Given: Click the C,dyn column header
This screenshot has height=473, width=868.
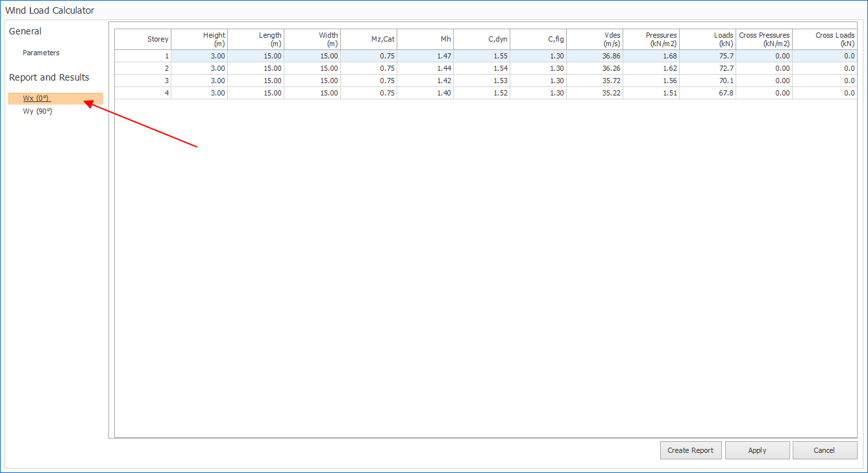Looking at the screenshot, I should pos(482,40).
